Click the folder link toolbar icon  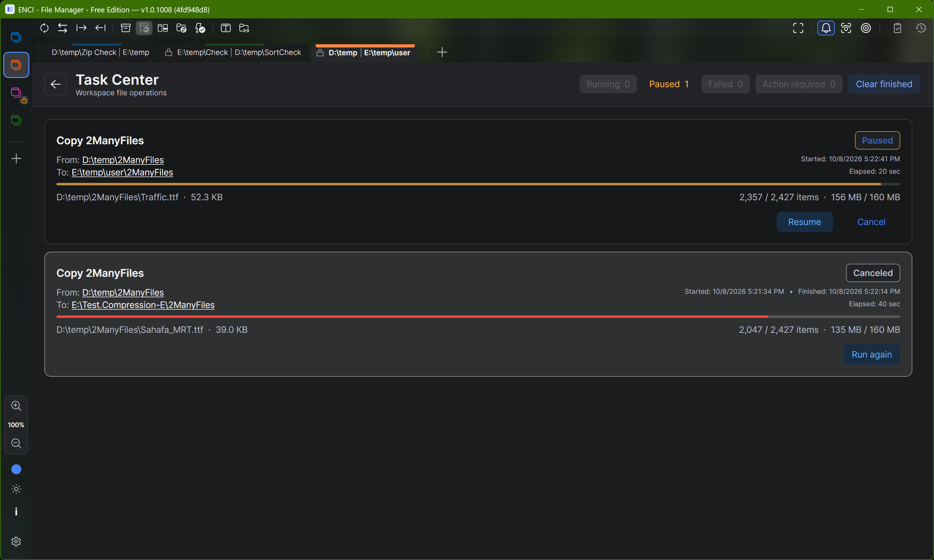tap(244, 28)
